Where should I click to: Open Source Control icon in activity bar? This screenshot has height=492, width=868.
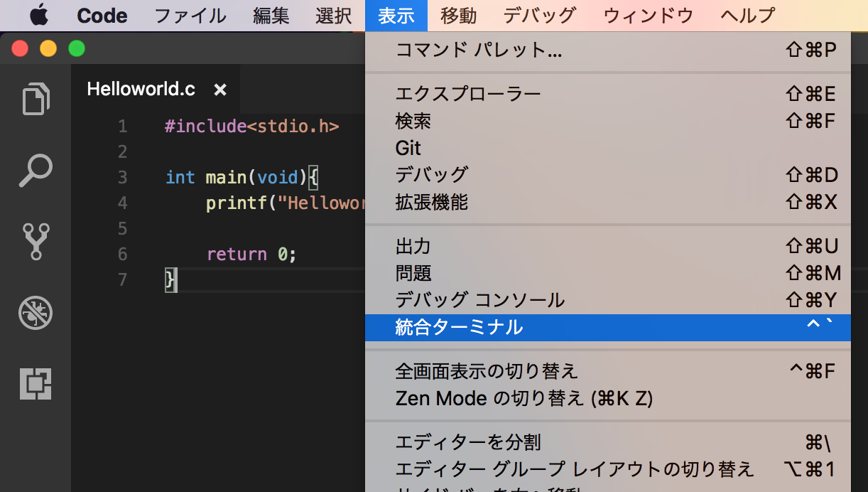click(36, 242)
